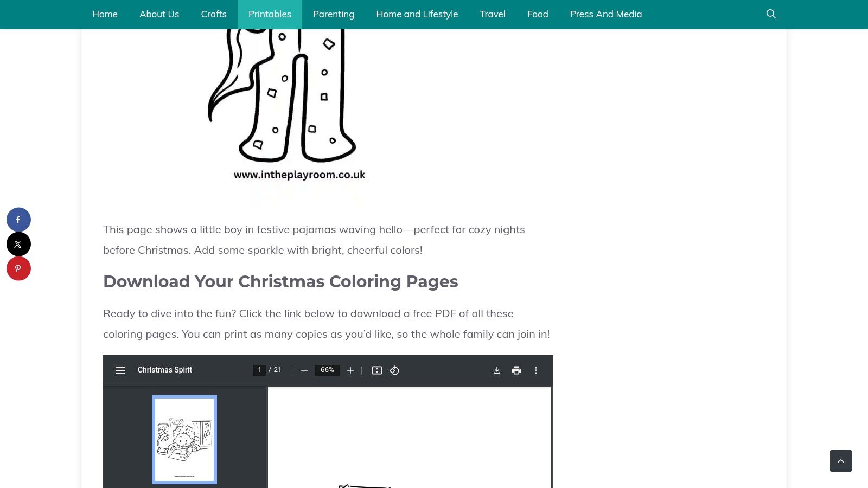This screenshot has width=868, height=488.
Task: Save the page to Pinterest
Action: 18,268
